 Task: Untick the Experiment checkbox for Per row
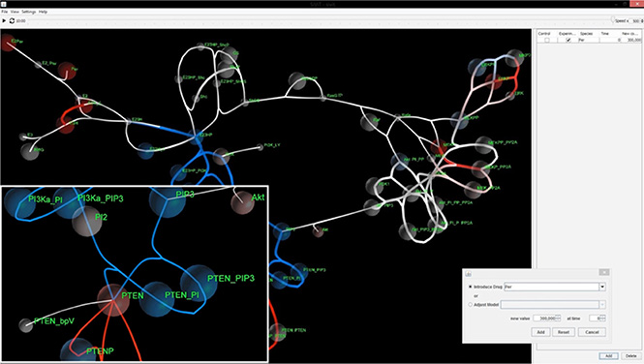(x=568, y=40)
